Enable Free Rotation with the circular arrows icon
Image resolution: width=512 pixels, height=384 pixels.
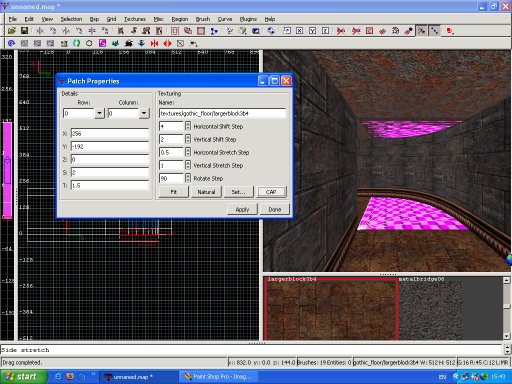[x=271, y=31]
